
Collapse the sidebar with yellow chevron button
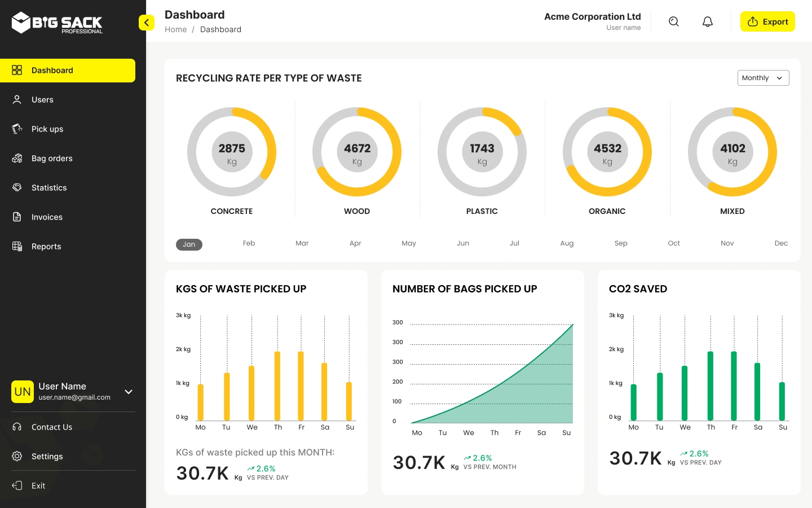click(x=146, y=23)
